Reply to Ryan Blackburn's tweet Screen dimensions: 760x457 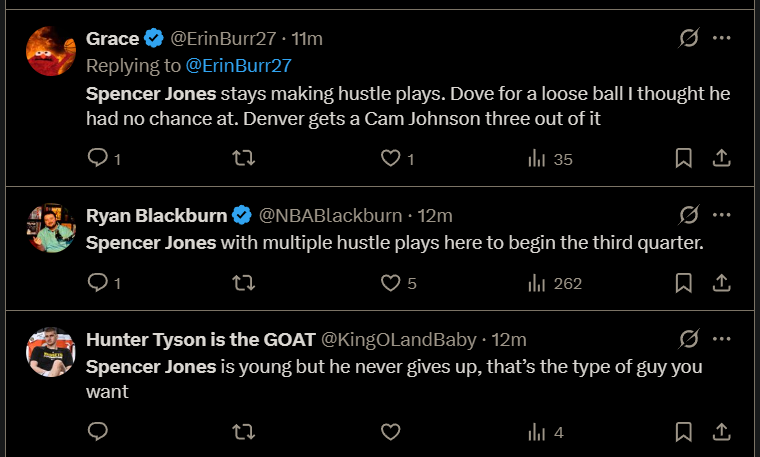pos(98,283)
